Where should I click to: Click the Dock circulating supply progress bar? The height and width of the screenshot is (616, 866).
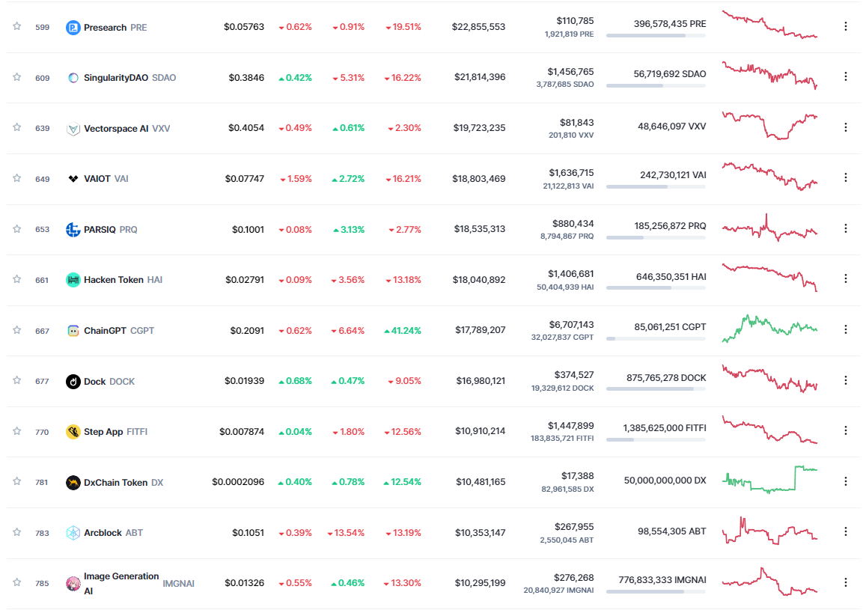[x=656, y=388]
